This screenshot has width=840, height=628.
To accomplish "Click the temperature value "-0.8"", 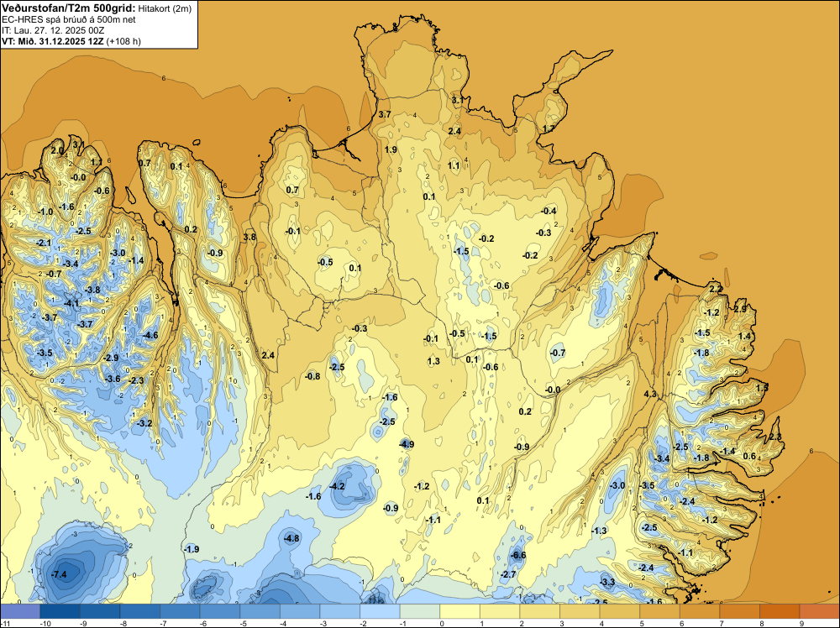I will [x=312, y=376].
